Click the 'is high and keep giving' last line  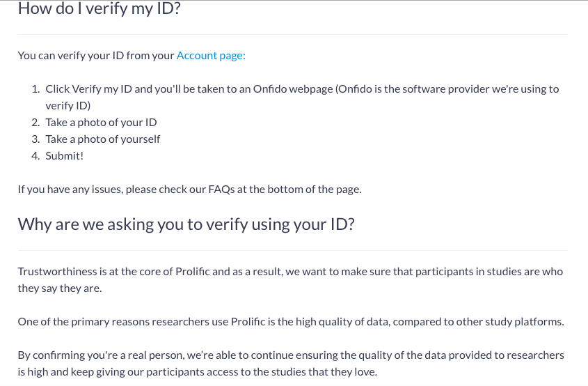(x=197, y=372)
